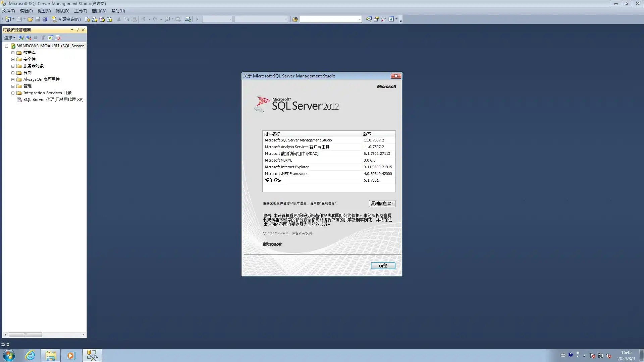
Task: Open the 文件(F) menu
Action: (9, 11)
